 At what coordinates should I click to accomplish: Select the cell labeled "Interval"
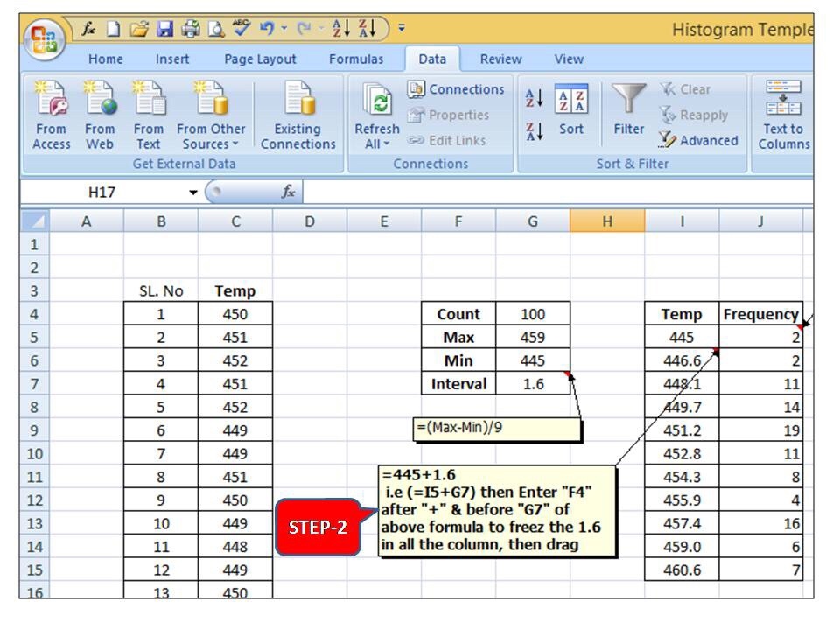458,383
